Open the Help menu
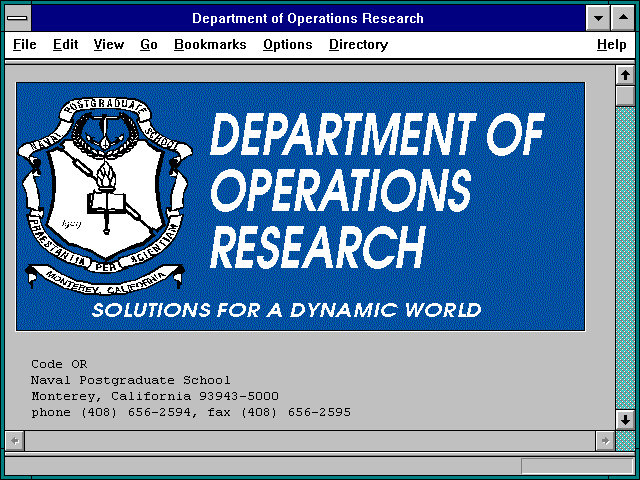Screen dimensions: 640x480 pos(611,44)
